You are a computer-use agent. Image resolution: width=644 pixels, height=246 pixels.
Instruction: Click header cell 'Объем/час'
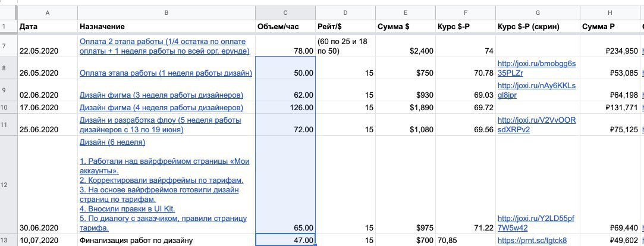285,27
